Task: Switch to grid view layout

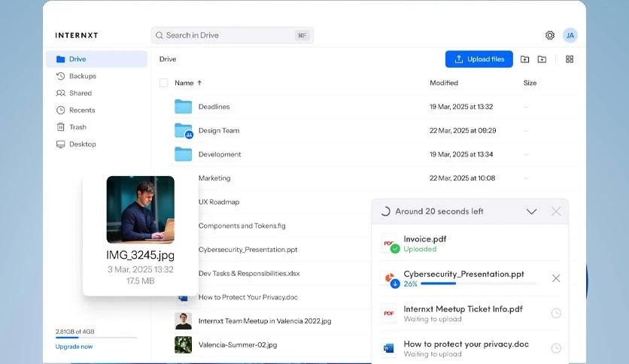Action: (x=570, y=59)
